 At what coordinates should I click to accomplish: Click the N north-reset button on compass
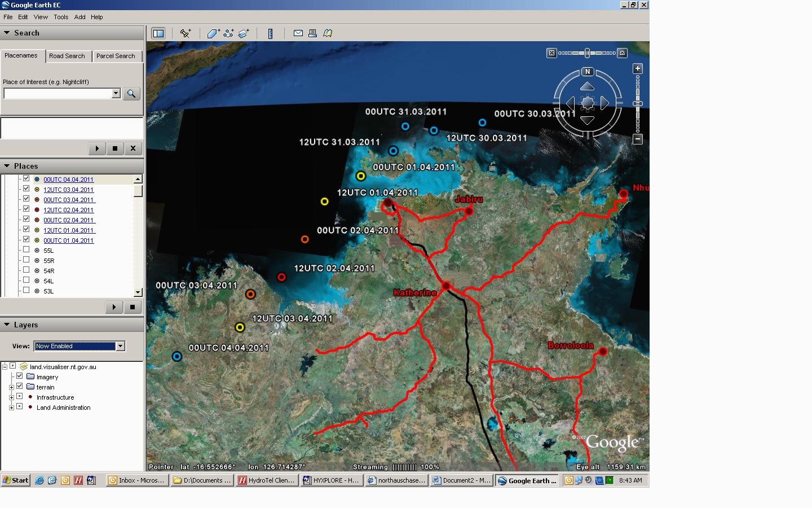588,72
